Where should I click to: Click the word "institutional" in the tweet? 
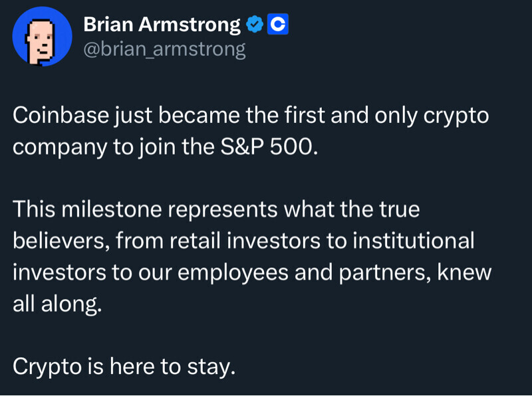[413, 240]
